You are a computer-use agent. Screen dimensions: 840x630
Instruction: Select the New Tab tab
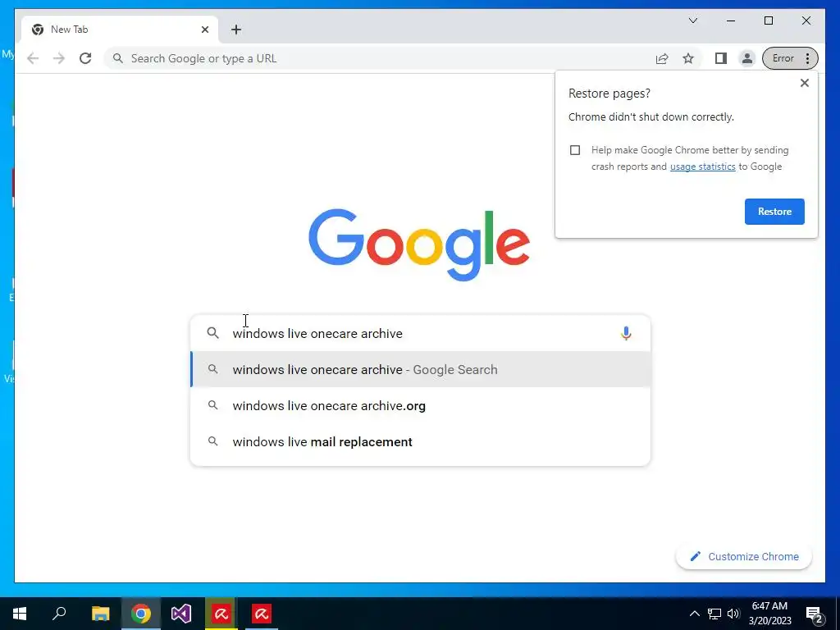tap(120, 30)
